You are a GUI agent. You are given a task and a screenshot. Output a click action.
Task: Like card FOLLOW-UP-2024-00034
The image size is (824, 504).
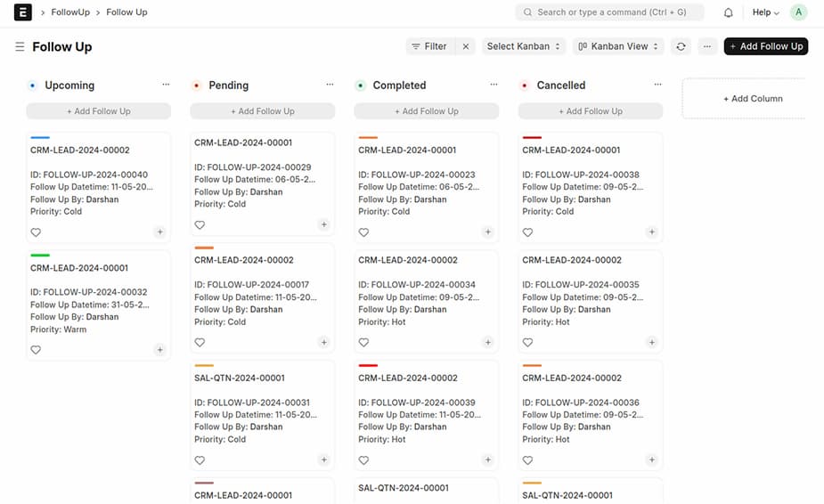363,342
